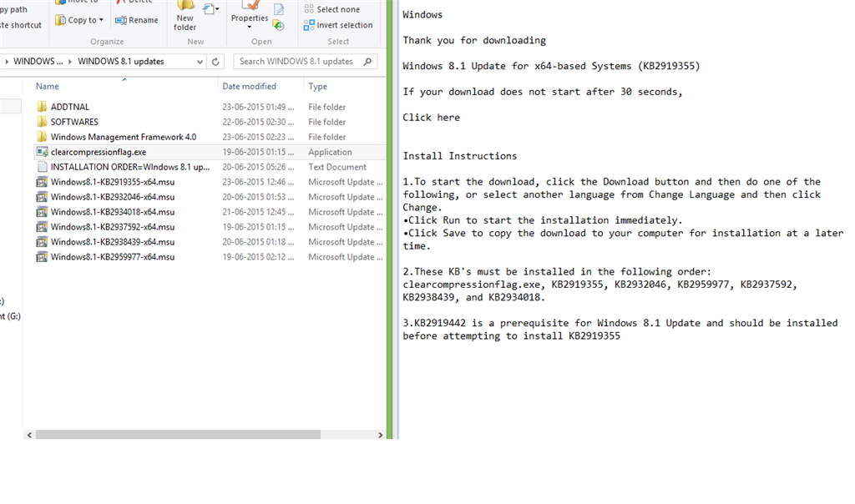Click "Thank you for downloading" line in the document
Screen dimensions: 855x504
click(x=474, y=40)
